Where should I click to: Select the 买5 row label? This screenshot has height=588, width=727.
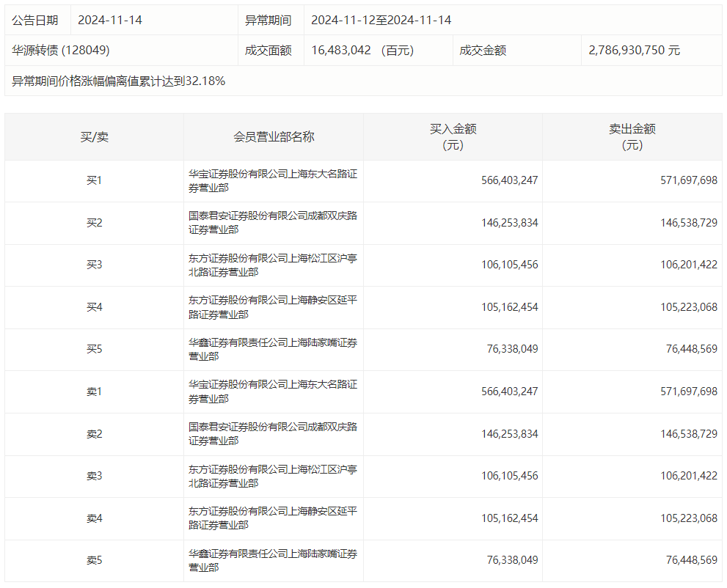click(94, 350)
